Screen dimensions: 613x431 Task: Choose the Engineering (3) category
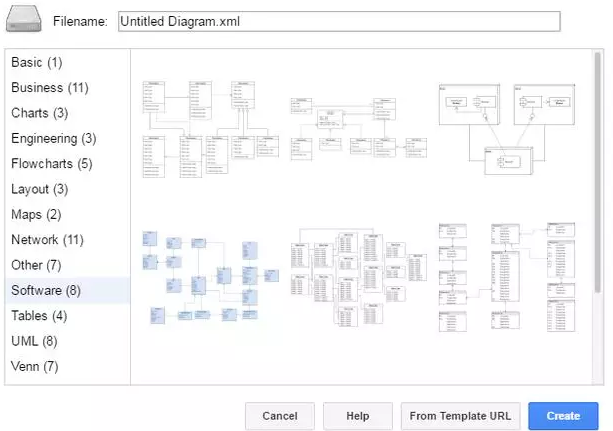53,138
